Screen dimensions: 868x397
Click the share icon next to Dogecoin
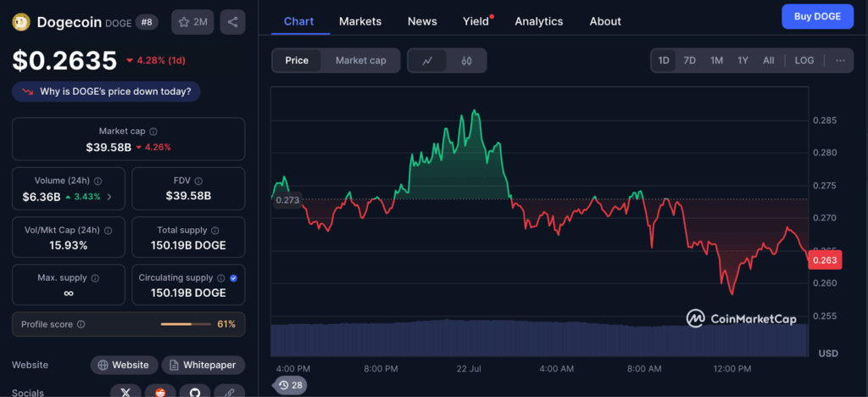pyautogui.click(x=232, y=22)
